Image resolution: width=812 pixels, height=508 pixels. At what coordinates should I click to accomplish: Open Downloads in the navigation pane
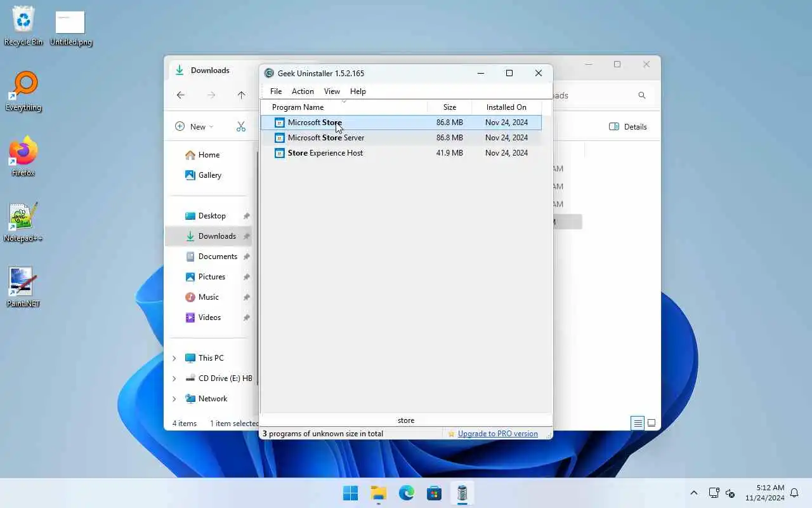click(210, 236)
